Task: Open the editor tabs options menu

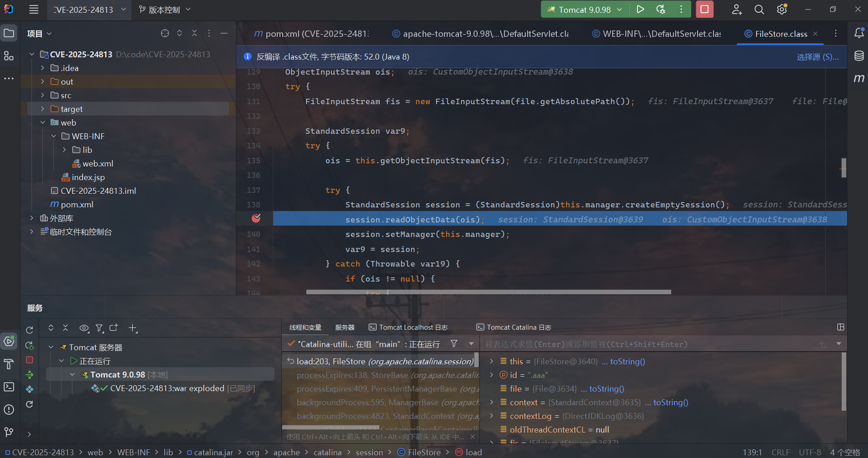Action: (835, 33)
